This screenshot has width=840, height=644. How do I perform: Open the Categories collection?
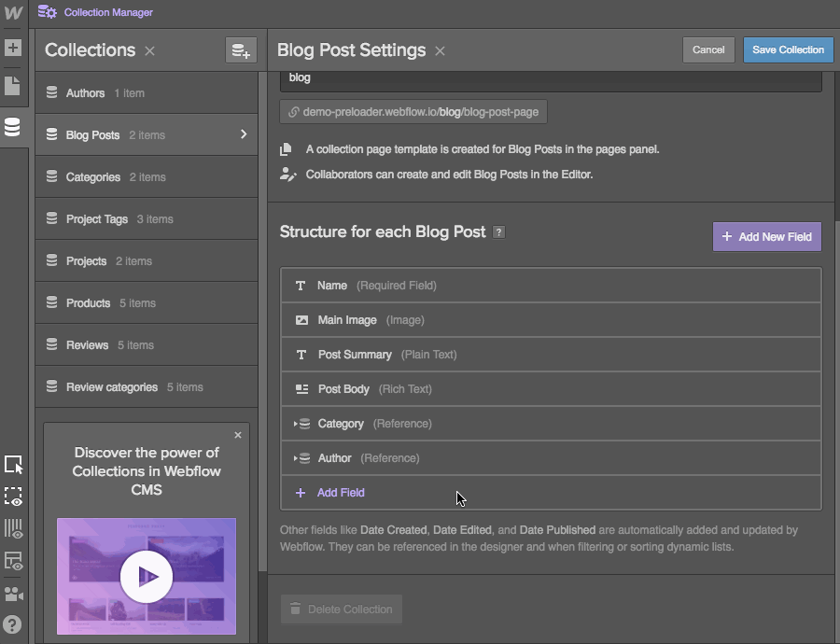click(147, 176)
